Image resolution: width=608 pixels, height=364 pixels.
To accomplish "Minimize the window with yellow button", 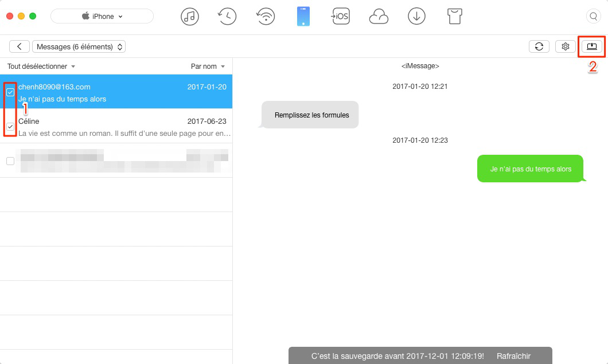I will pyautogui.click(x=21, y=16).
